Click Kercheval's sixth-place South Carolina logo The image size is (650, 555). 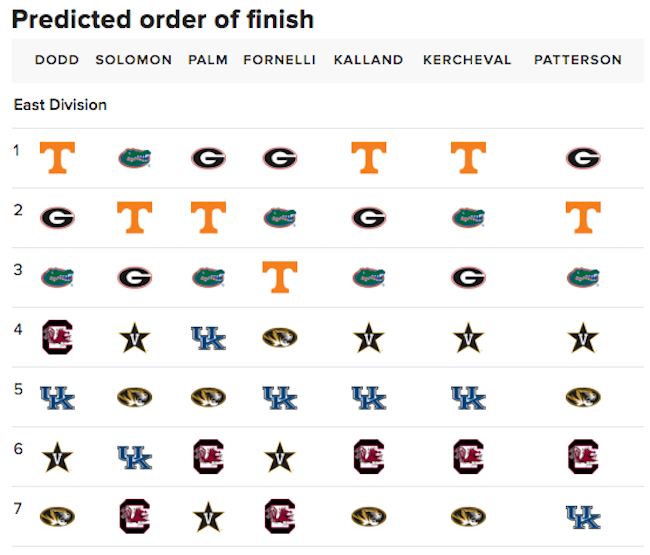[x=468, y=456]
